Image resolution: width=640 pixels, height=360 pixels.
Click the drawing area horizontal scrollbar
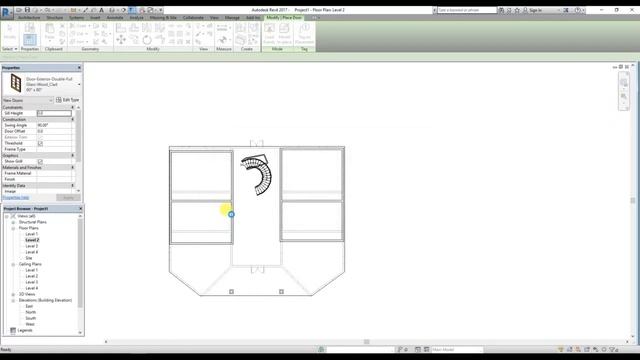point(367,342)
